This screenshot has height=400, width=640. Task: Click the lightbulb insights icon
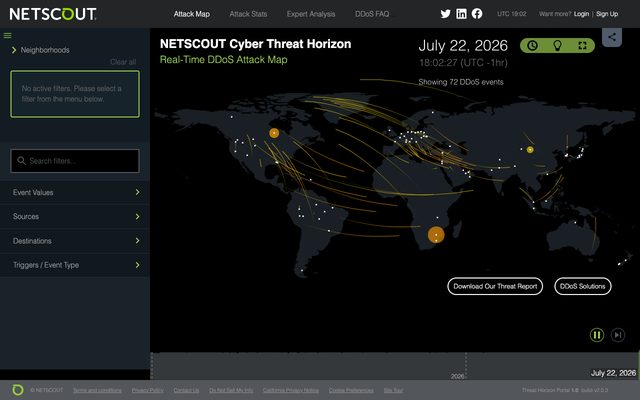point(557,45)
